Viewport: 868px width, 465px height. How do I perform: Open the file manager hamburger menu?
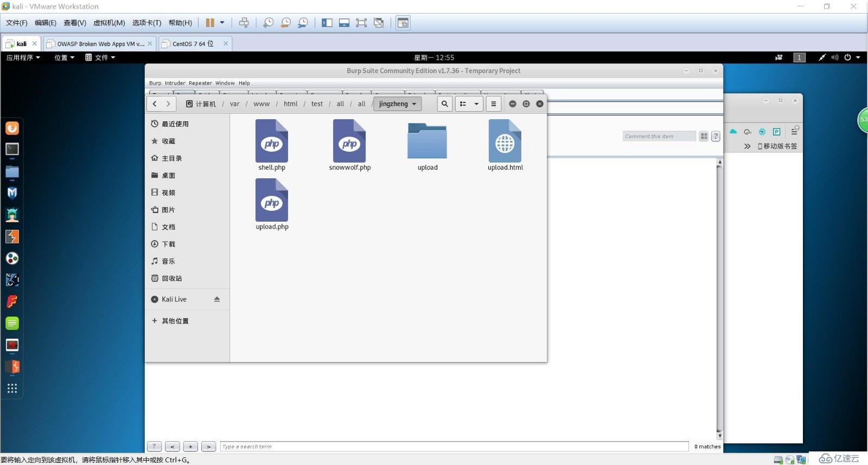(494, 104)
